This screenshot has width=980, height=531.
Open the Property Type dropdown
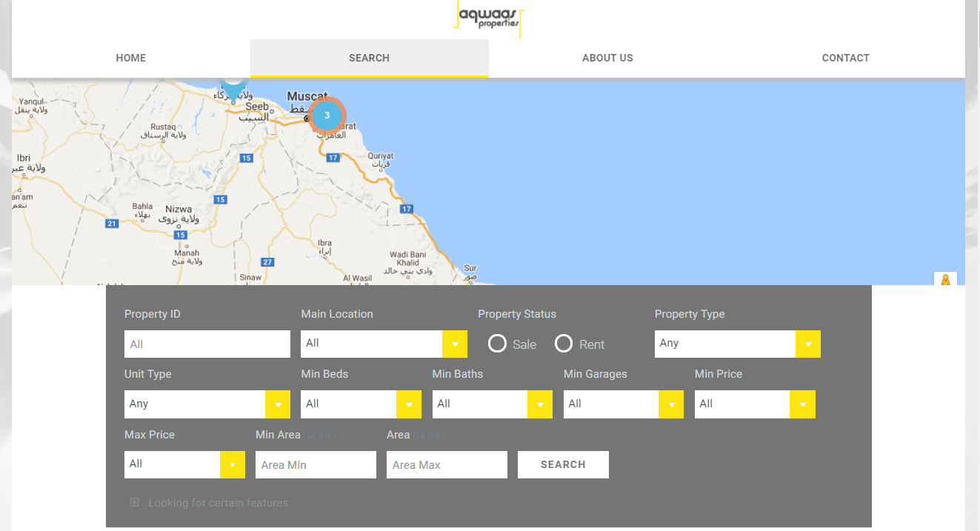(x=738, y=344)
